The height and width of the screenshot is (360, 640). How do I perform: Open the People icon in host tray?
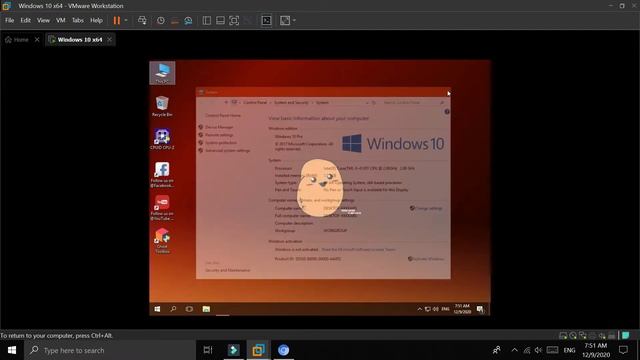click(x=497, y=350)
